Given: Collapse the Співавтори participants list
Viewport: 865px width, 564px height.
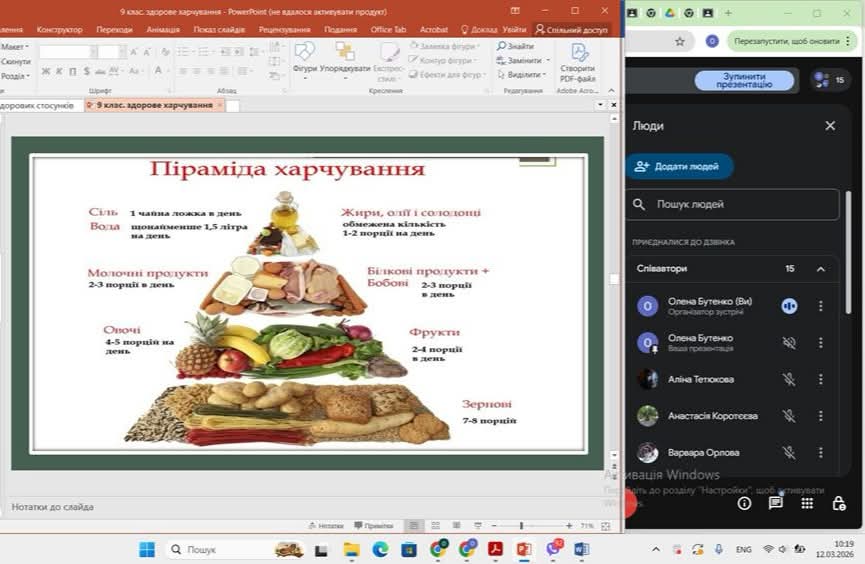Looking at the screenshot, I should coord(820,269).
